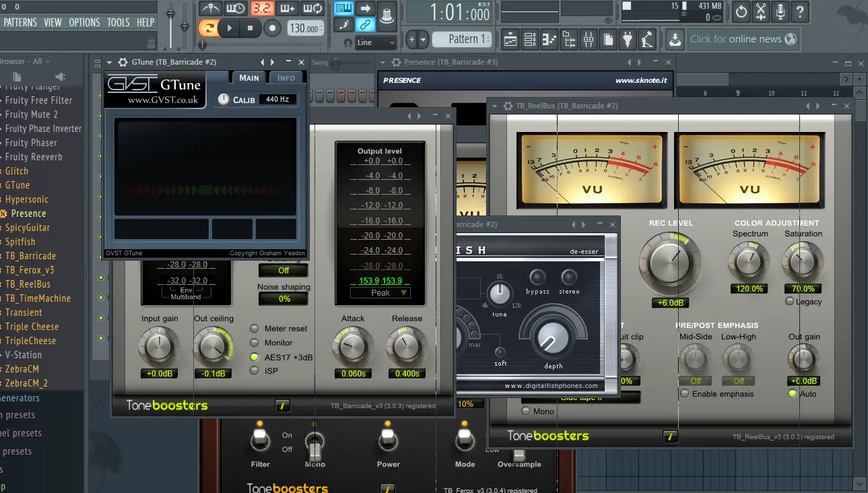Click the Barricade Release knob
The image size is (868, 493).
[407, 347]
